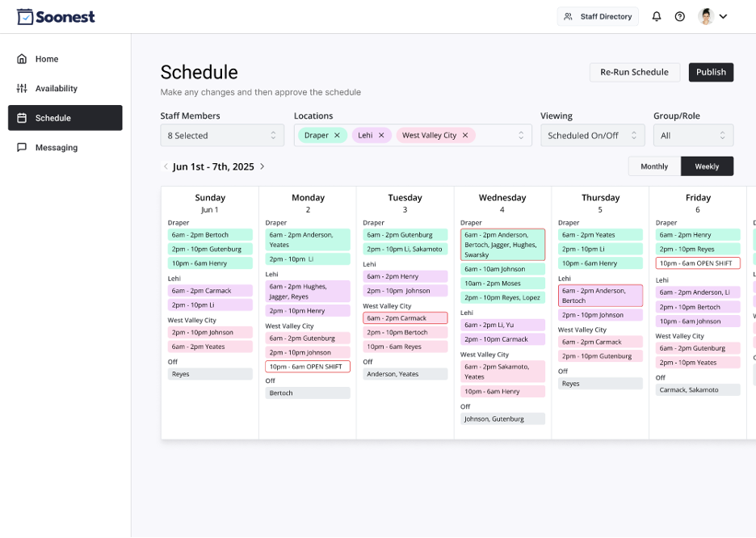
Task: Expand the profile menu chevron
Action: 723,16
